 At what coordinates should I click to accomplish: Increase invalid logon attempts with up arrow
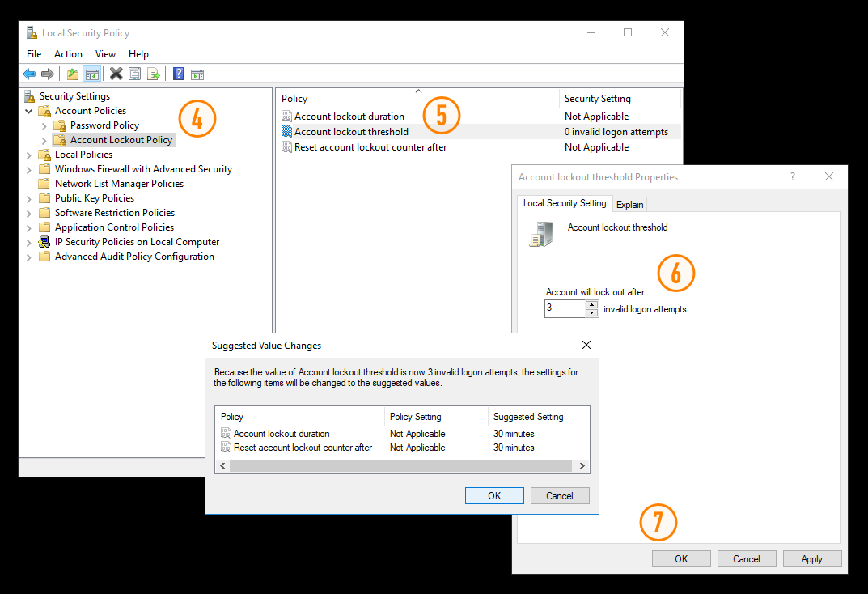591,304
